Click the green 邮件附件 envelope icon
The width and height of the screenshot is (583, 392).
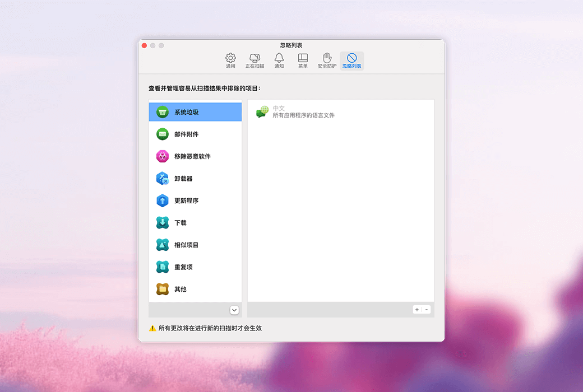[163, 134]
